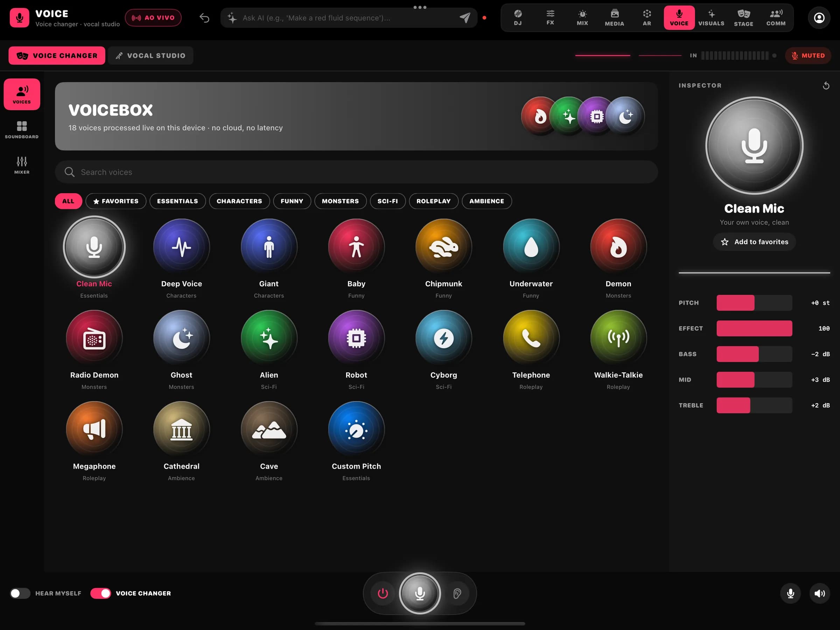
Task: Select the Cave ambience voice
Action: [269, 429]
